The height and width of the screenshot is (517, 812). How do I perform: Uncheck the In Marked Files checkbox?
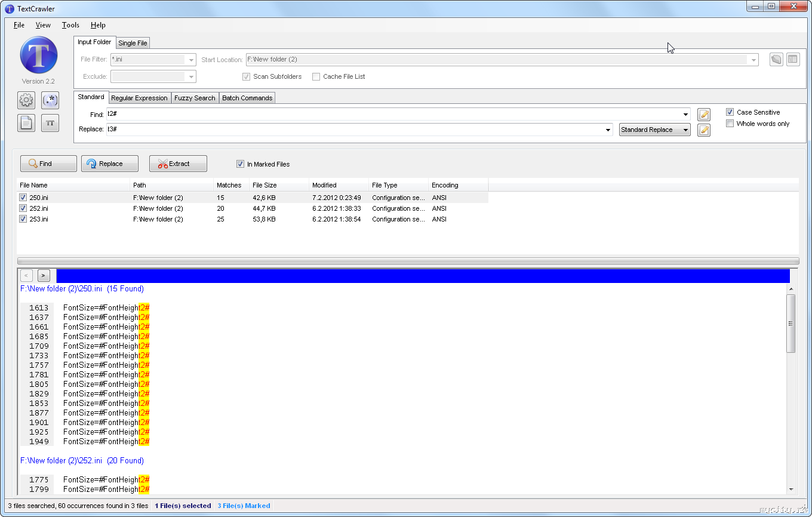click(x=240, y=164)
